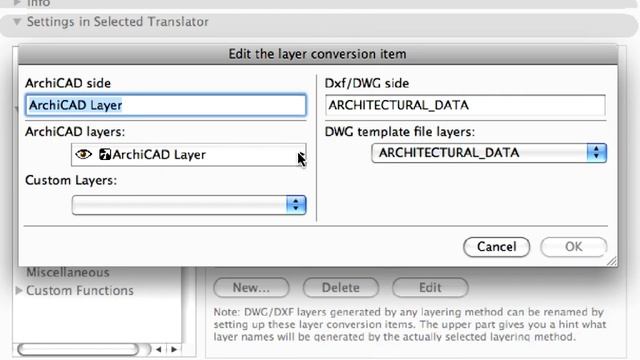This screenshot has width=640, height=360.
Task: Click the left scroll arrow of tree panel
Action: coord(159,349)
